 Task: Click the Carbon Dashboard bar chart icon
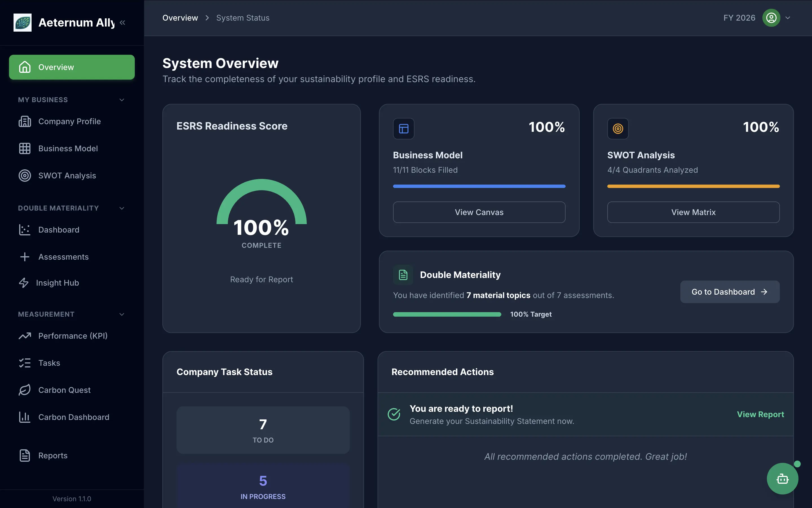click(25, 417)
